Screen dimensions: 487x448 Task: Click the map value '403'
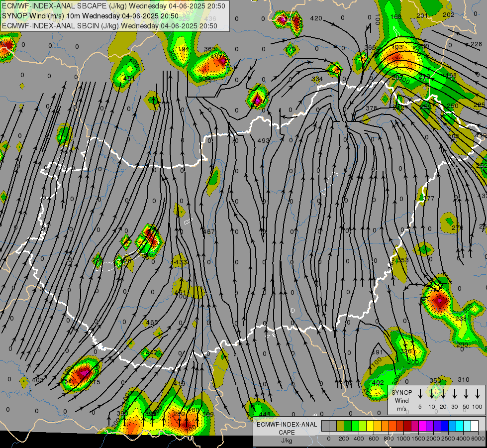click(x=38, y=380)
